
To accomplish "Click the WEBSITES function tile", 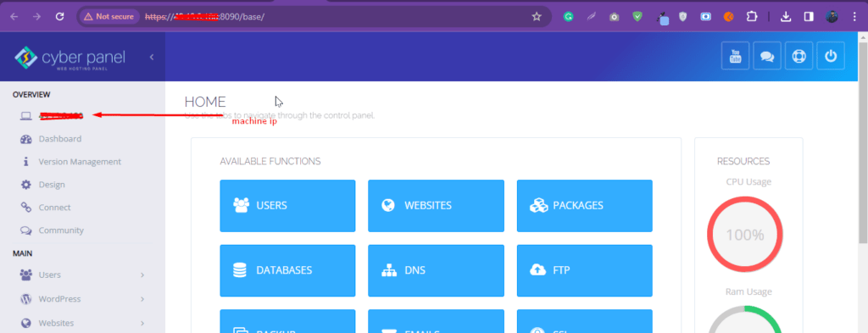I will (437, 206).
